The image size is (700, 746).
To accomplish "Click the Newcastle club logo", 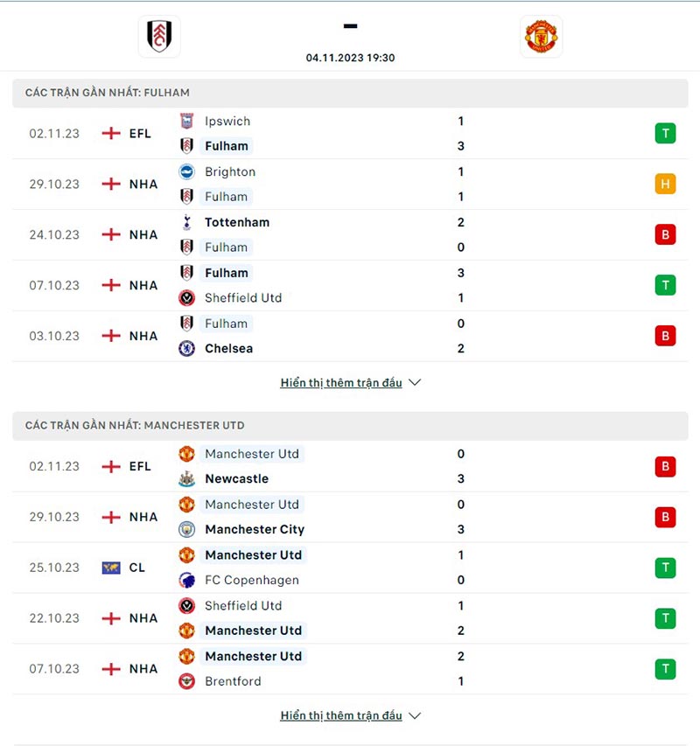I will pos(186,478).
